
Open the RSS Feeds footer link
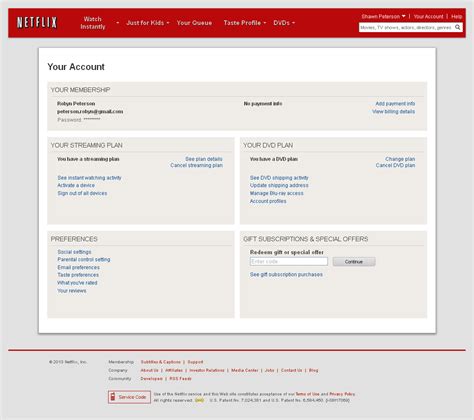click(180, 379)
